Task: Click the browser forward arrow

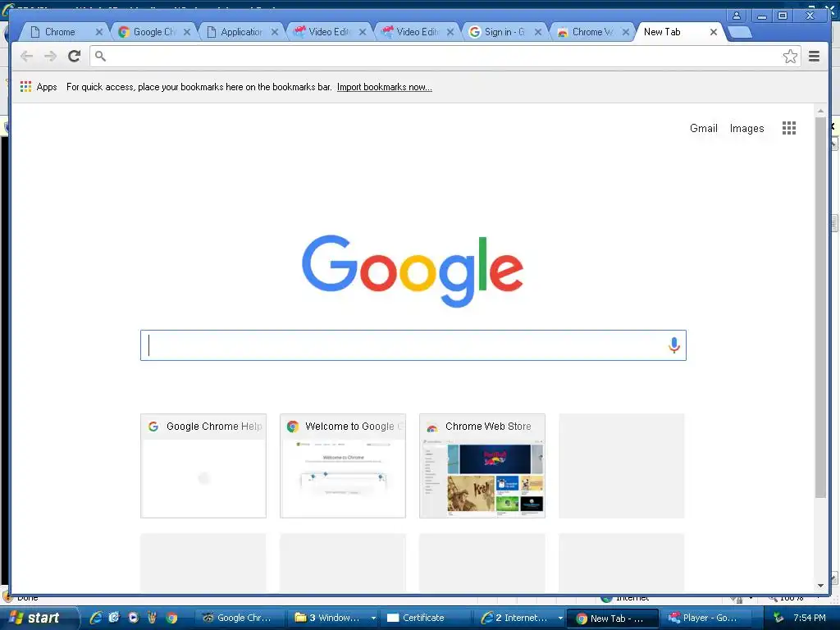Action: (x=50, y=56)
